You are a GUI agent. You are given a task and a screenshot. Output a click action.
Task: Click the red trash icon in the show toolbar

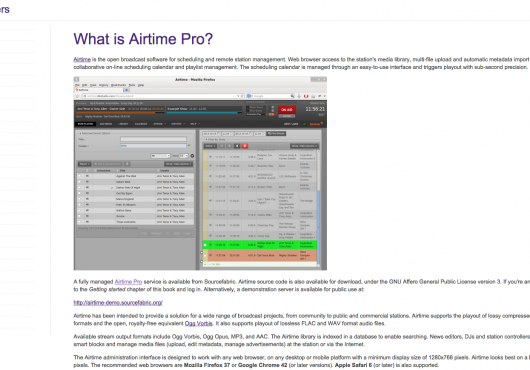(245, 146)
